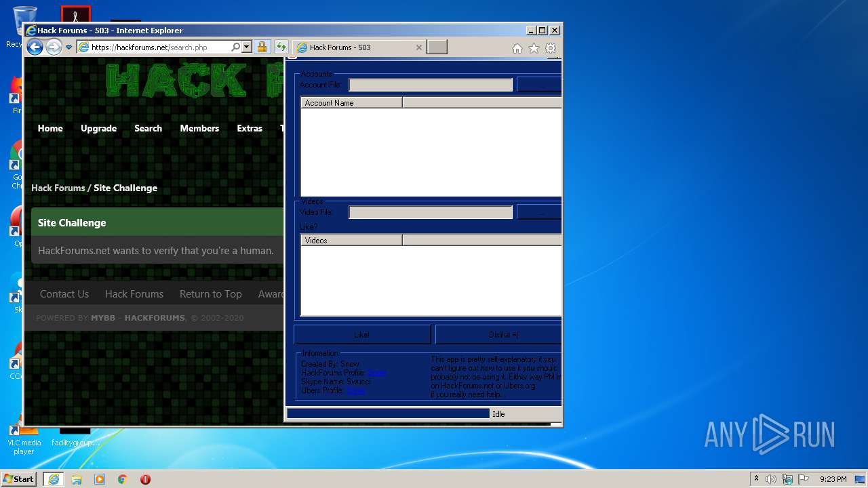Open the Favorites star icon
This screenshot has width=868, height=488.
(534, 48)
